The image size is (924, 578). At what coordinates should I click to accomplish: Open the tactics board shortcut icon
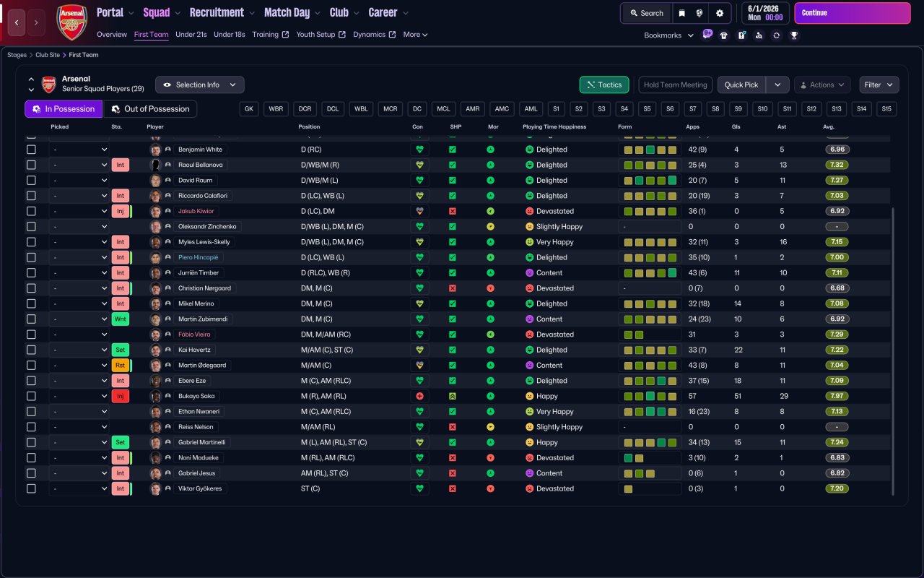click(741, 35)
